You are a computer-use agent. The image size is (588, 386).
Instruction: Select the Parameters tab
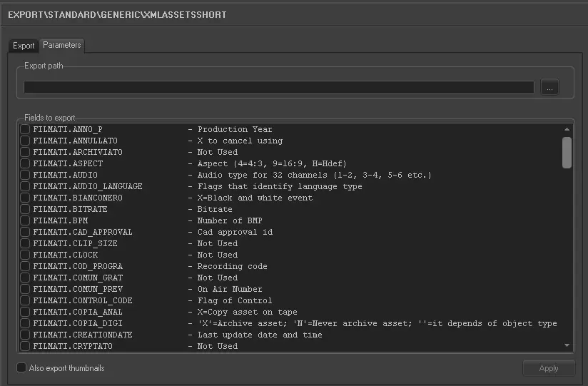click(x=62, y=45)
